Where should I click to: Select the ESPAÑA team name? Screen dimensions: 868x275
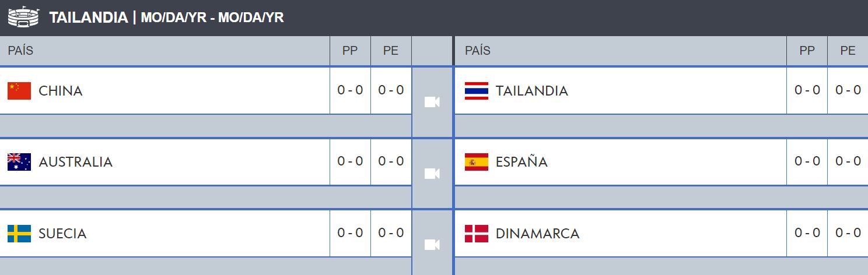click(521, 161)
